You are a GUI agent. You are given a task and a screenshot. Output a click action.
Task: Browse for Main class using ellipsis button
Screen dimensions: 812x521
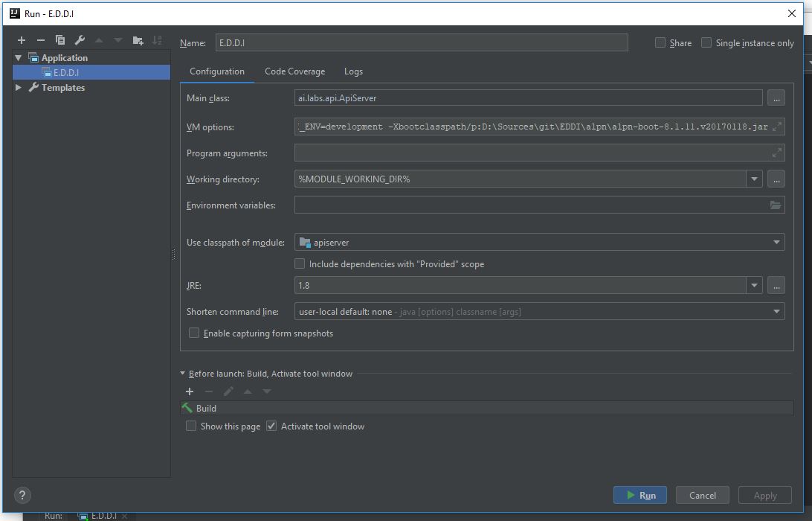(776, 98)
